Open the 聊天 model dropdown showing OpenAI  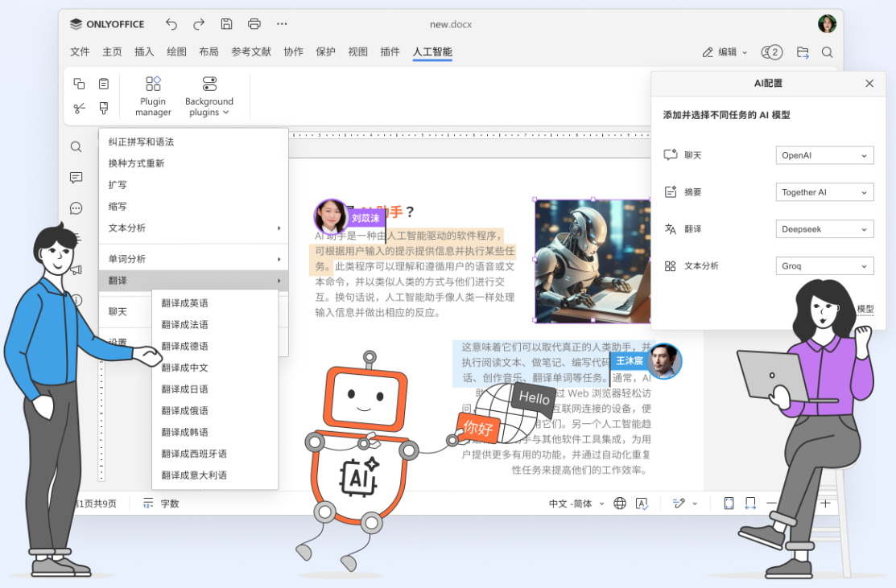coord(824,155)
